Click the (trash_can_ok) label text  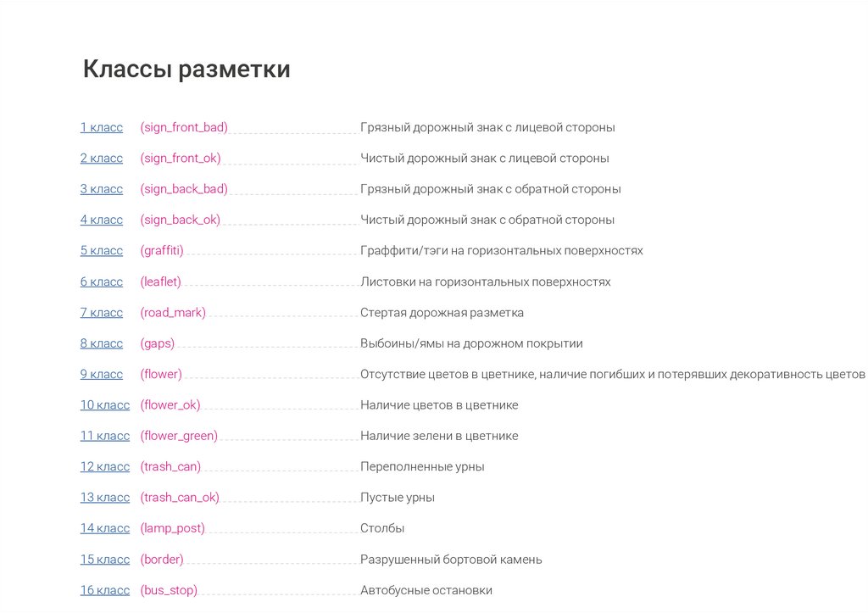coord(180,498)
